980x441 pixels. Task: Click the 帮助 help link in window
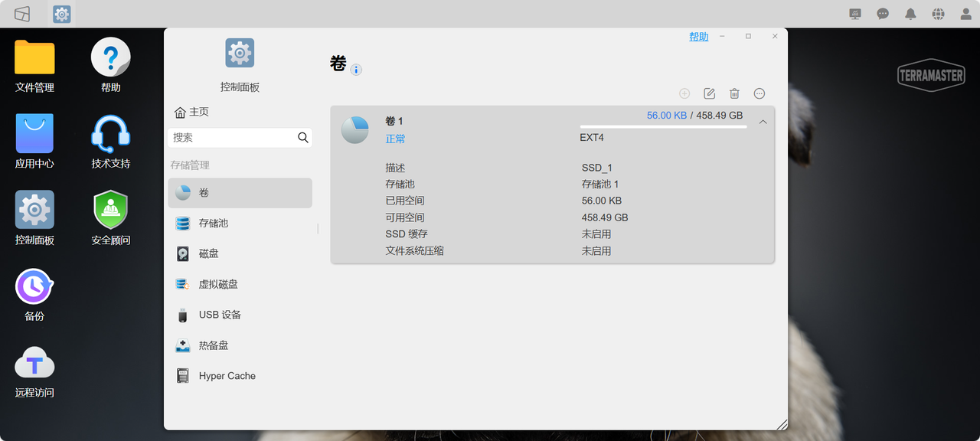click(x=699, y=37)
